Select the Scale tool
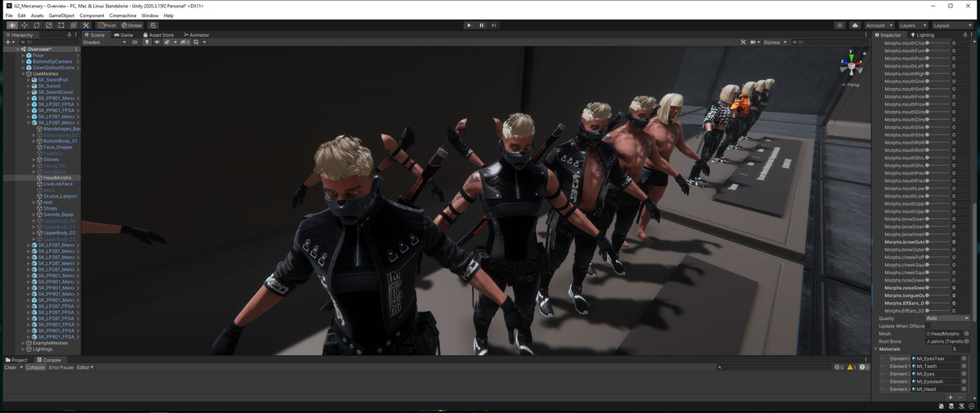This screenshot has width=980, height=413. click(49, 25)
